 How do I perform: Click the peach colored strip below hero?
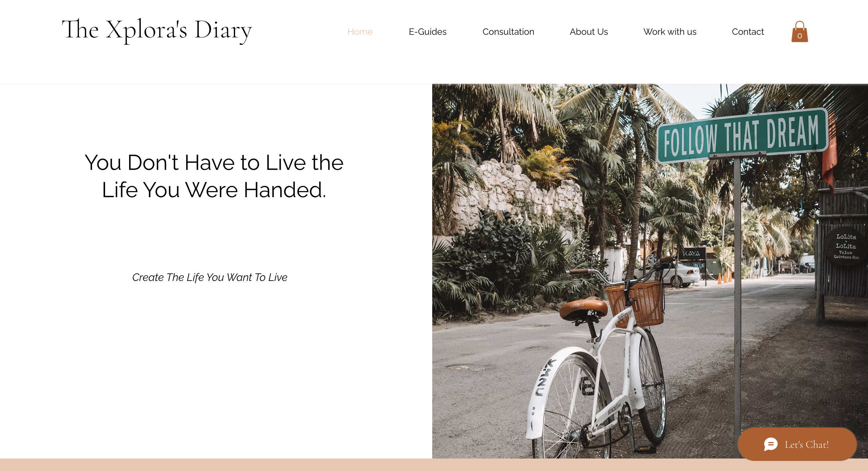tap(434, 464)
